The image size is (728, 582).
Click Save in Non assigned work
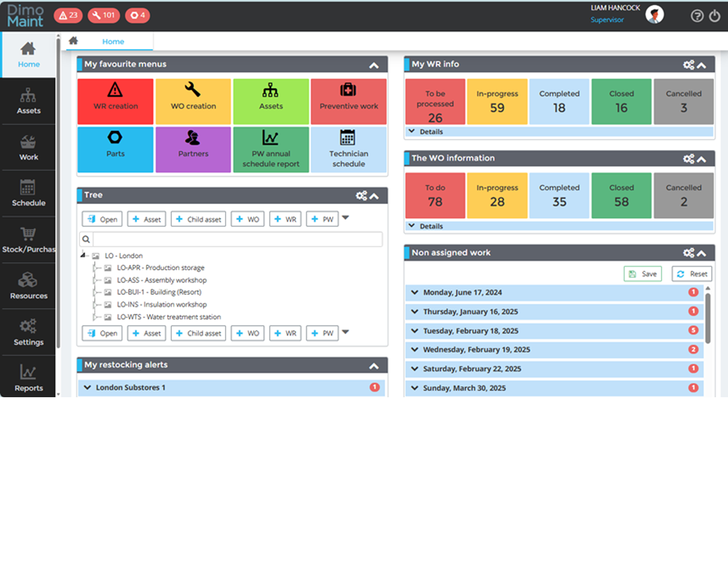pos(643,274)
